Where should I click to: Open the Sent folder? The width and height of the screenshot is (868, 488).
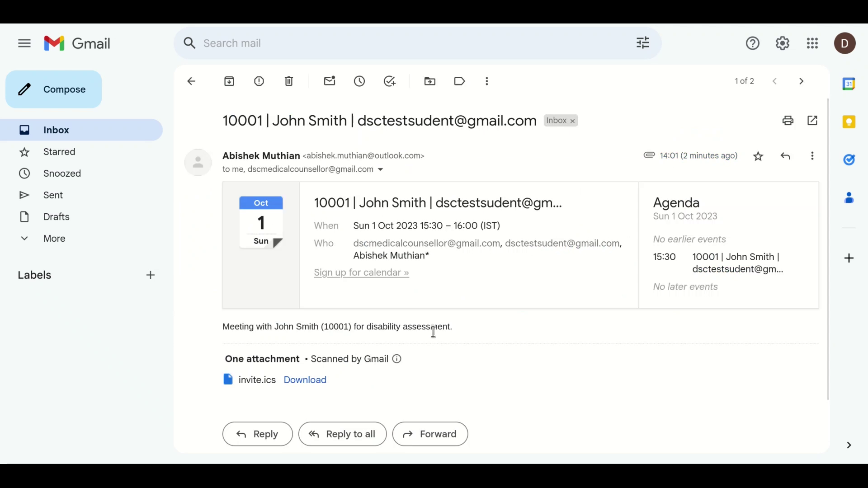pyautogui.click(x=53, y=195)
